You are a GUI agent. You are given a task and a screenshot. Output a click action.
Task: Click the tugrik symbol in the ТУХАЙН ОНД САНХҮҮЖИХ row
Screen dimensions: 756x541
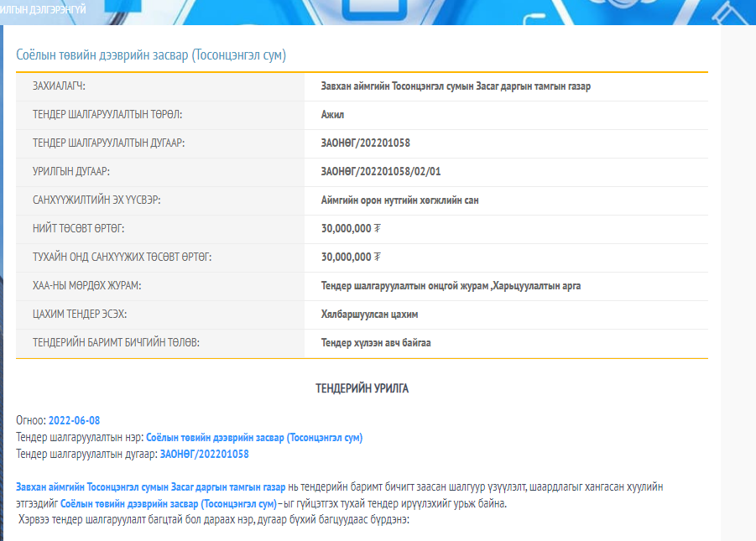[x=378, y=257]
